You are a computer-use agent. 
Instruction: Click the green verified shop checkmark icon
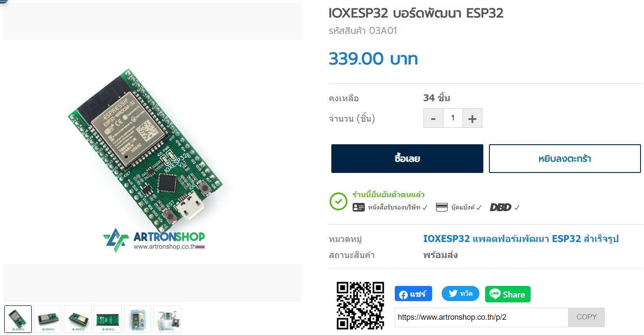338,201
